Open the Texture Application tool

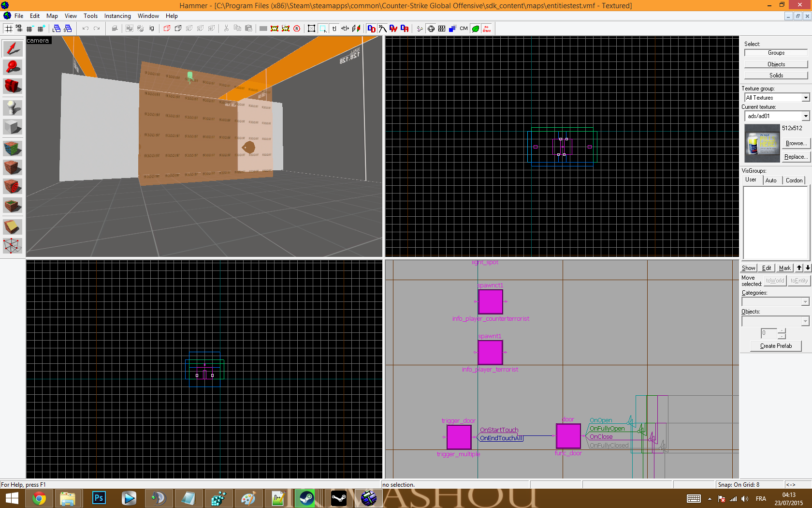(12, 149)
